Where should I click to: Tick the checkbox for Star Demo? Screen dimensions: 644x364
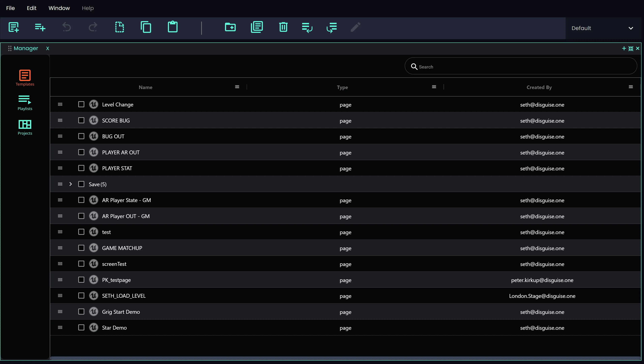click(81, 327)
